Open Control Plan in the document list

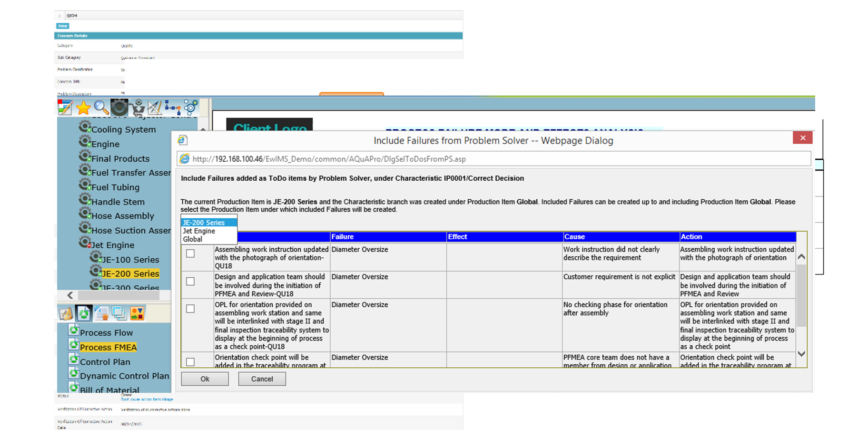click(x=105, y=362)
